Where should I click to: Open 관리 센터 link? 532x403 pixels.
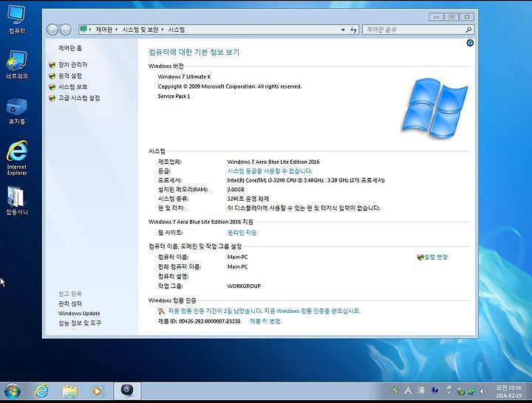pos(70,303)
